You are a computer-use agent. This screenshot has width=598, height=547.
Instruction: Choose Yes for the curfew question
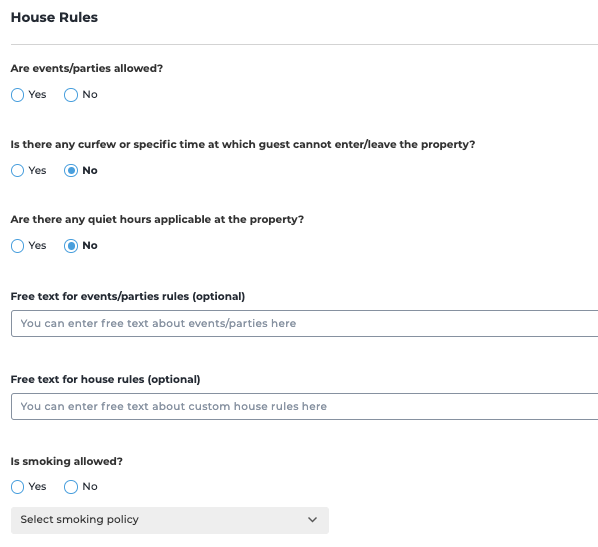click(18, 171)
